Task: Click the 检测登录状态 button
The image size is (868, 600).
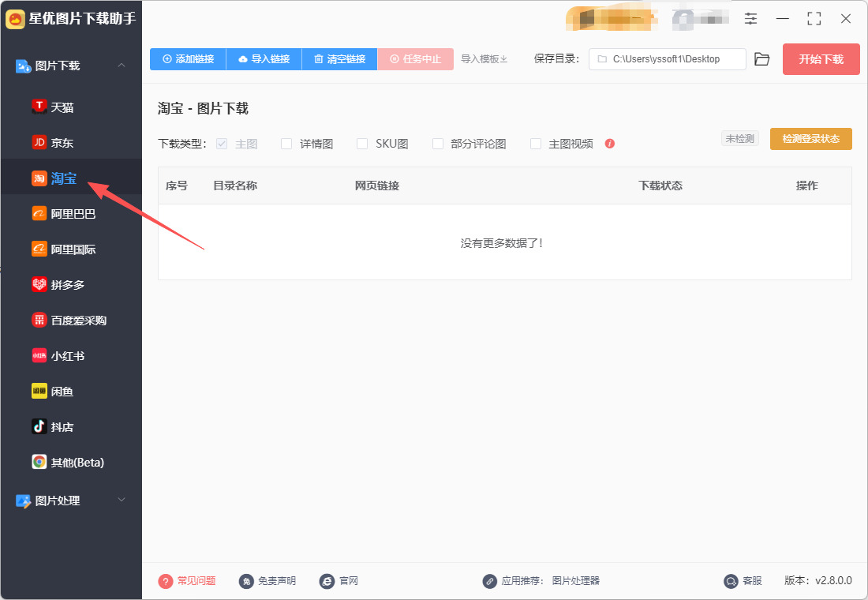Action: (810, 138)
